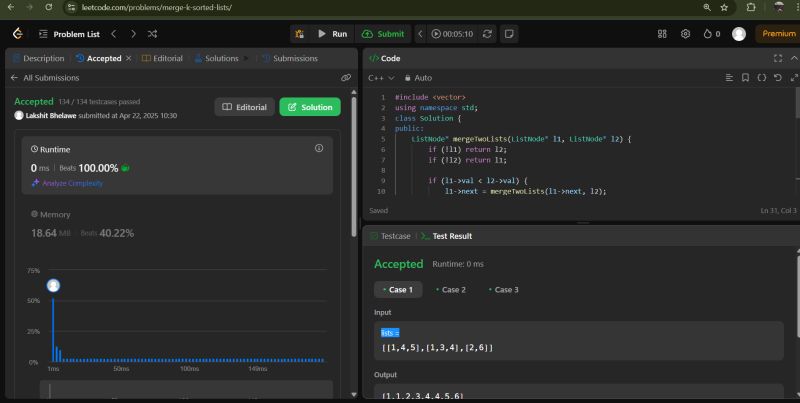Image resolution: width=800 pixels, height=403 pixels.
Task: Click the format code icon
Action: tap(729, 78)
